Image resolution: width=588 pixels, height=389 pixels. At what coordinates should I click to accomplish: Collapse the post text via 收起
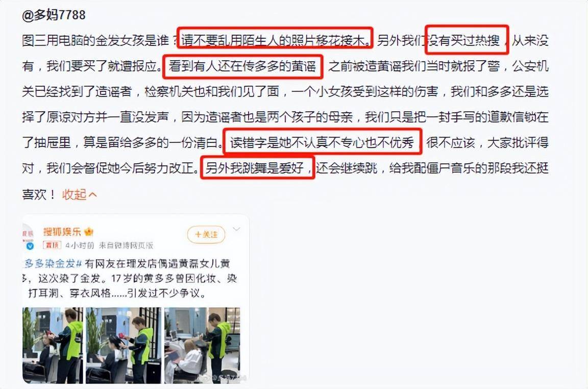point(74,195)
